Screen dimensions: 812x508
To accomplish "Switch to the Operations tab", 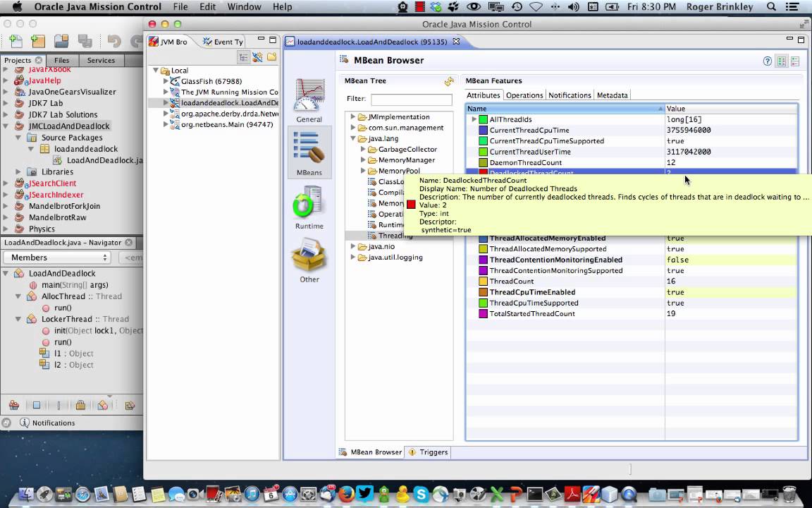I will [x=524, y=95].
